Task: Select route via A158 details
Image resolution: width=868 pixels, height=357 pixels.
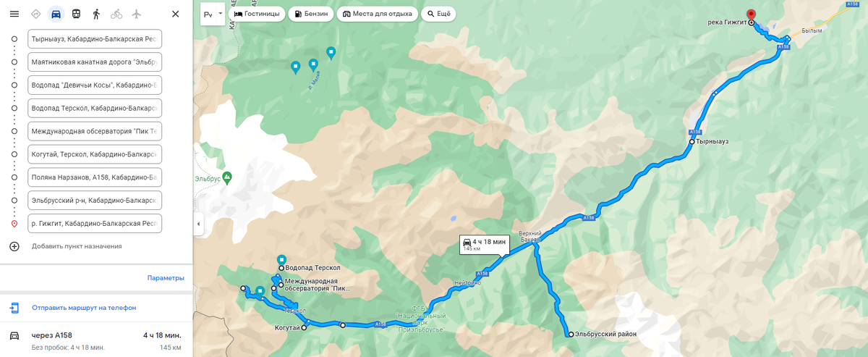Action: point(96,340)
